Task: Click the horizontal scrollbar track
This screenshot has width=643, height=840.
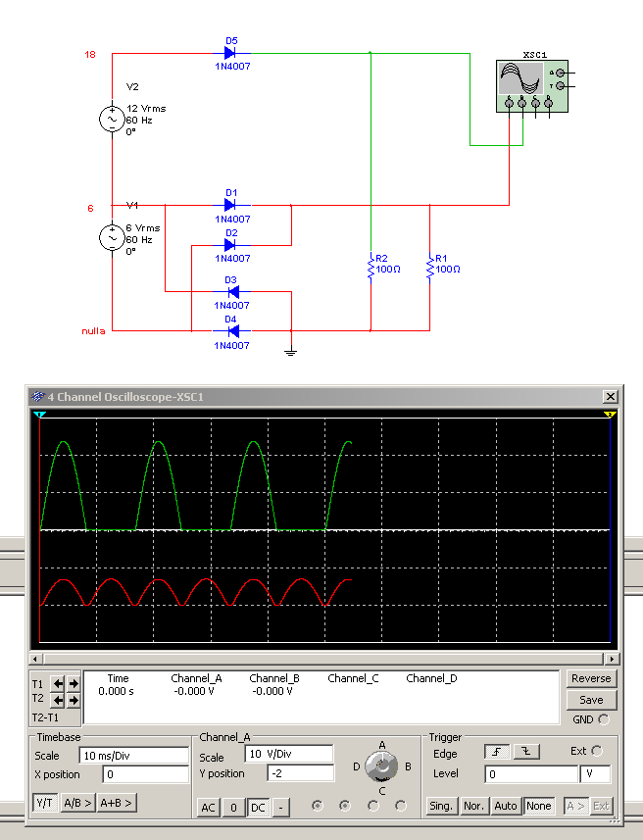Action: coord(323,659)
